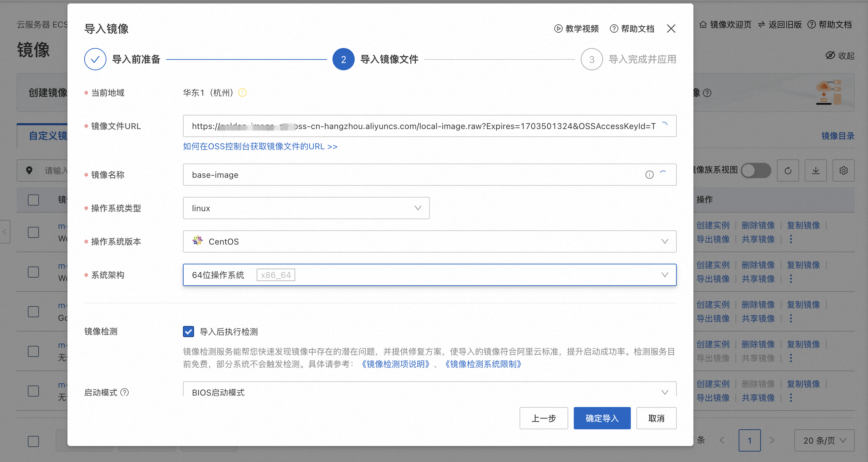868x462 pixels.
Task: Open the 如何在OSS控制台获取镜像文件的URL link
Action: pos(260,146)
